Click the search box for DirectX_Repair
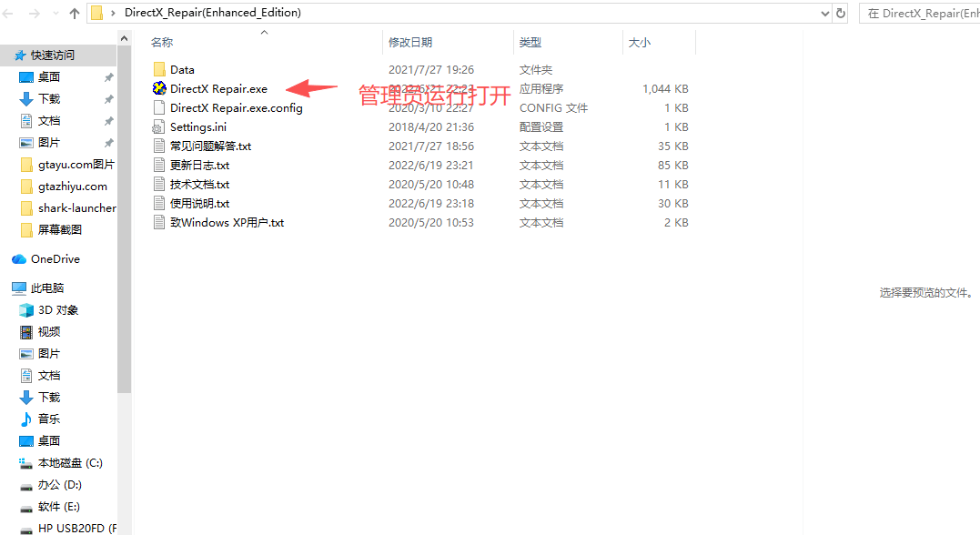The image size is (980, 535). coord(919,13)
